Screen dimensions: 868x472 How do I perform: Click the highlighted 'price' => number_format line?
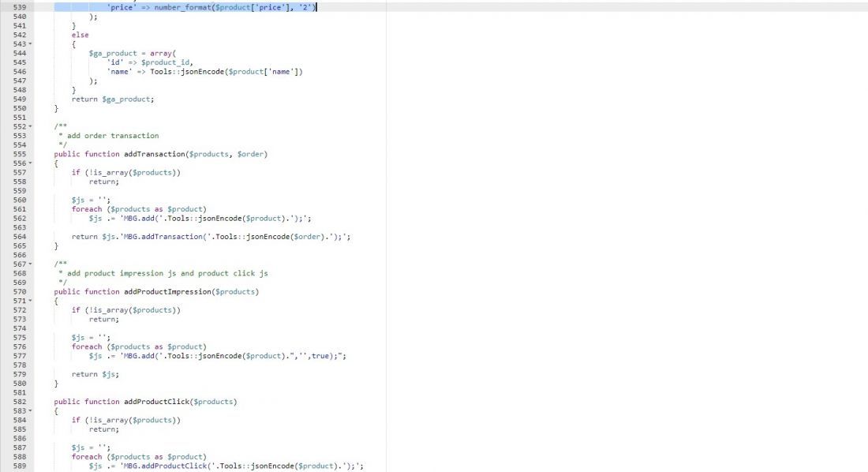(x=211, y=7)
